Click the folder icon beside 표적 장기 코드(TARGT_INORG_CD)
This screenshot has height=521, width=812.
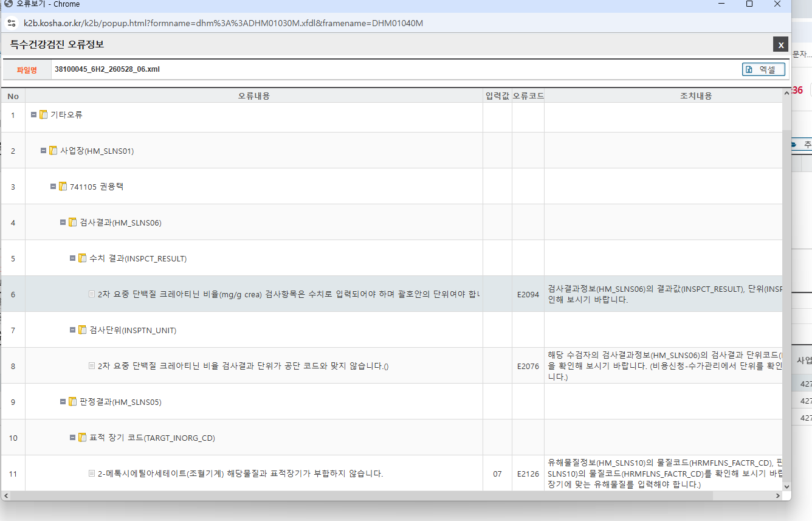point(82,438)
